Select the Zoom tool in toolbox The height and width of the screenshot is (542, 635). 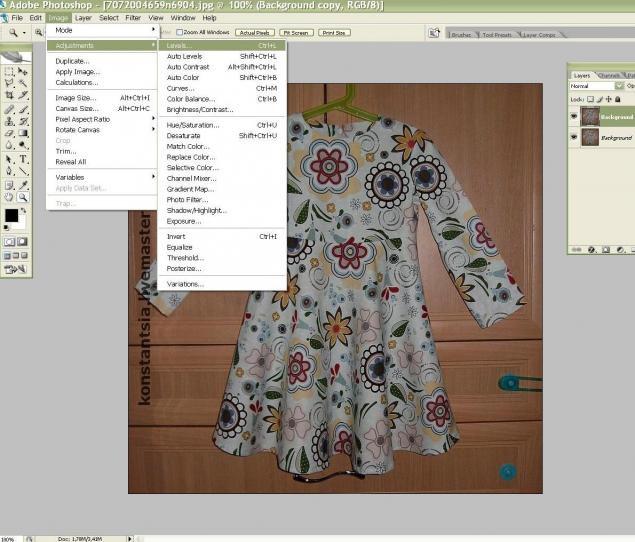pos(23,197)
